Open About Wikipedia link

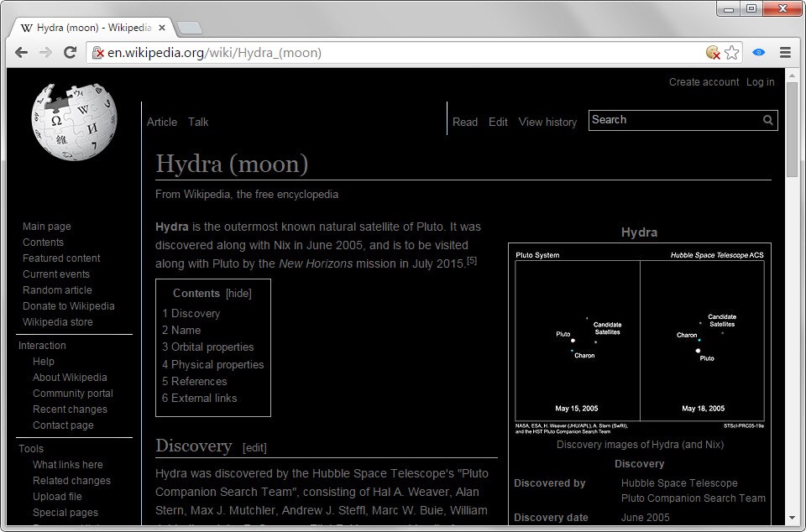70,378
